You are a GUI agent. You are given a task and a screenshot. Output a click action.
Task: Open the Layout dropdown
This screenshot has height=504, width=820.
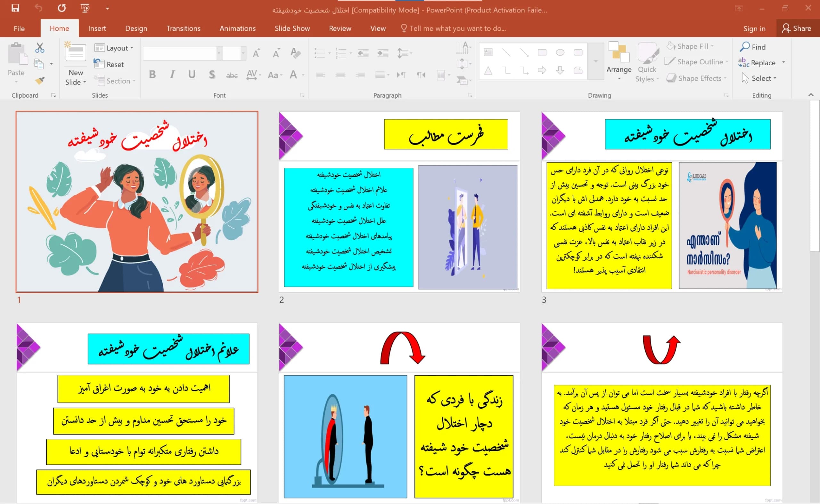click(114, 48)
